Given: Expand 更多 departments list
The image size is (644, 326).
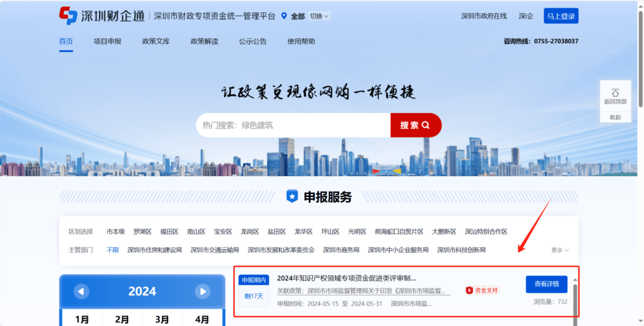Looking at the screenshot, I should 560,250.
